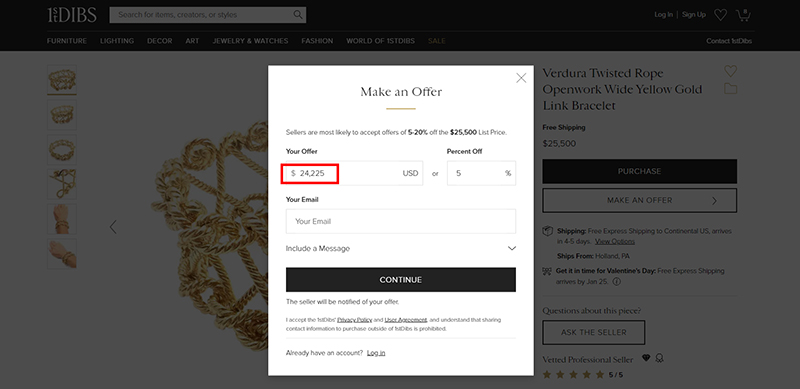Expand Include a Message section
This screenshot has width=800, height=389.
coord(401,249)
